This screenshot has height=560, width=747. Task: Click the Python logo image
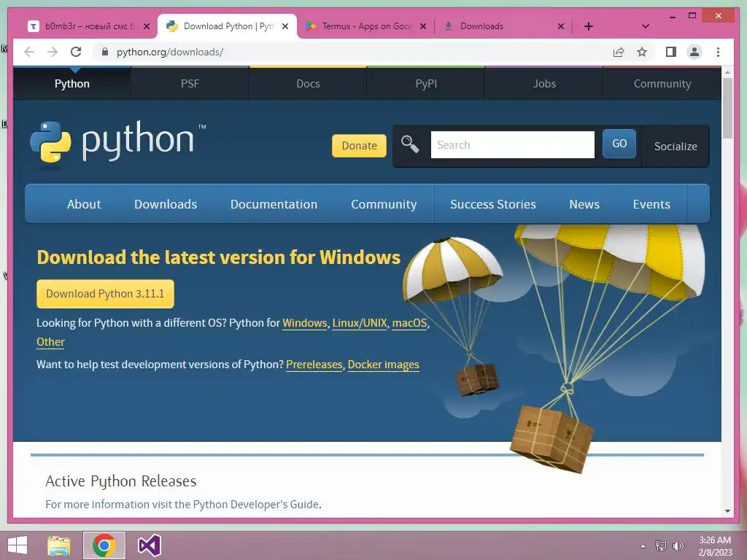(x=117, y=144)
